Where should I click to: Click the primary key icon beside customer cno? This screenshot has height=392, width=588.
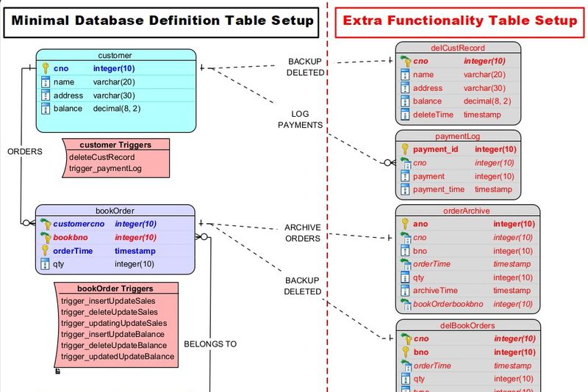[45, 68]
